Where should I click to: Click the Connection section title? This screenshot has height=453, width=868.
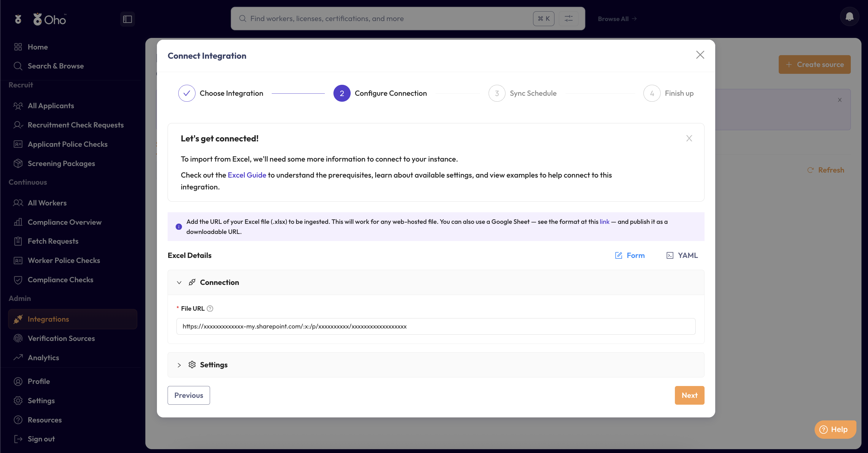[x=219, y=282]
